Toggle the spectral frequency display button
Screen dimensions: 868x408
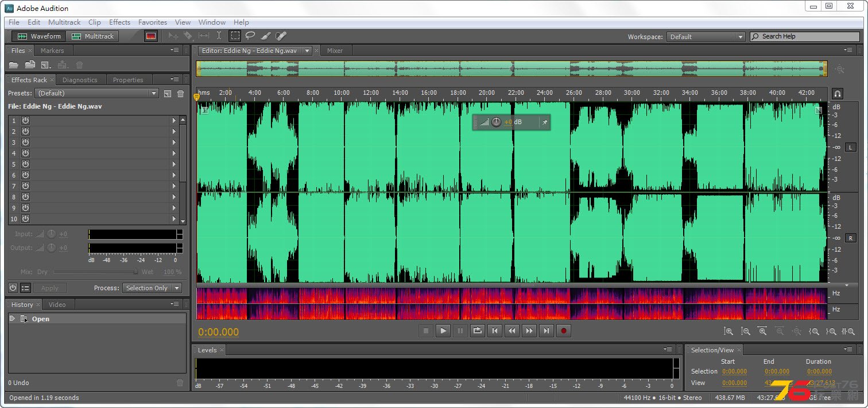(x=151, y=36)
